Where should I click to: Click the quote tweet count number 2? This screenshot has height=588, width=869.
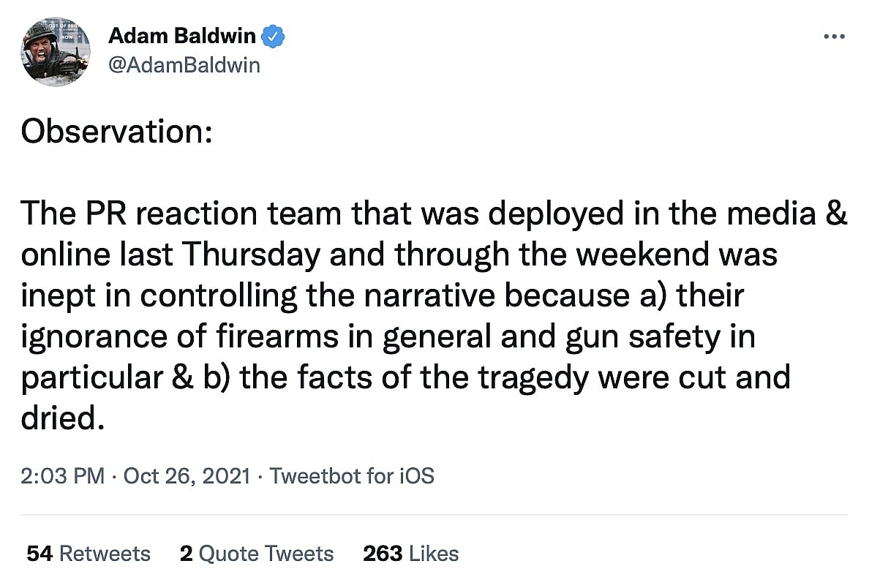point(186,554)
